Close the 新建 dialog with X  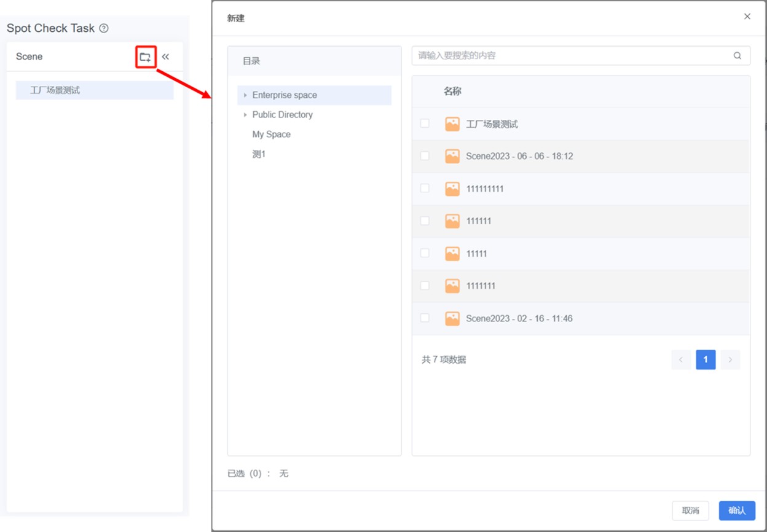(747, 17)
